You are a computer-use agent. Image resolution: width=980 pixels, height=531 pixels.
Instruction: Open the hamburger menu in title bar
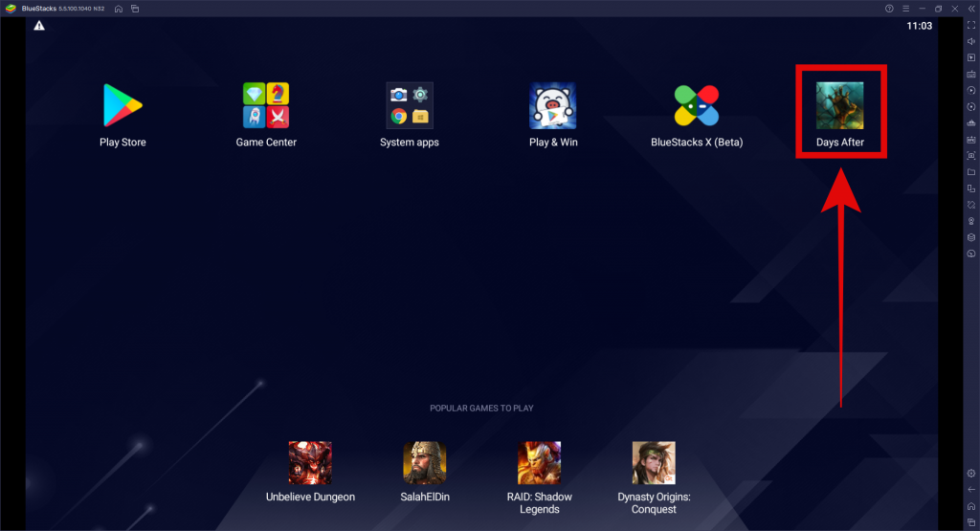pyautogui.click(x=905, y=9)
